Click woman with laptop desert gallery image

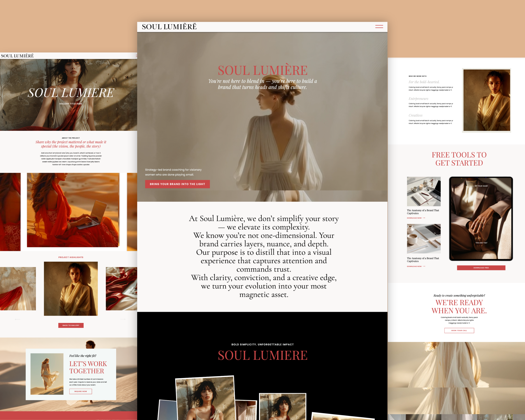(73, 210)
